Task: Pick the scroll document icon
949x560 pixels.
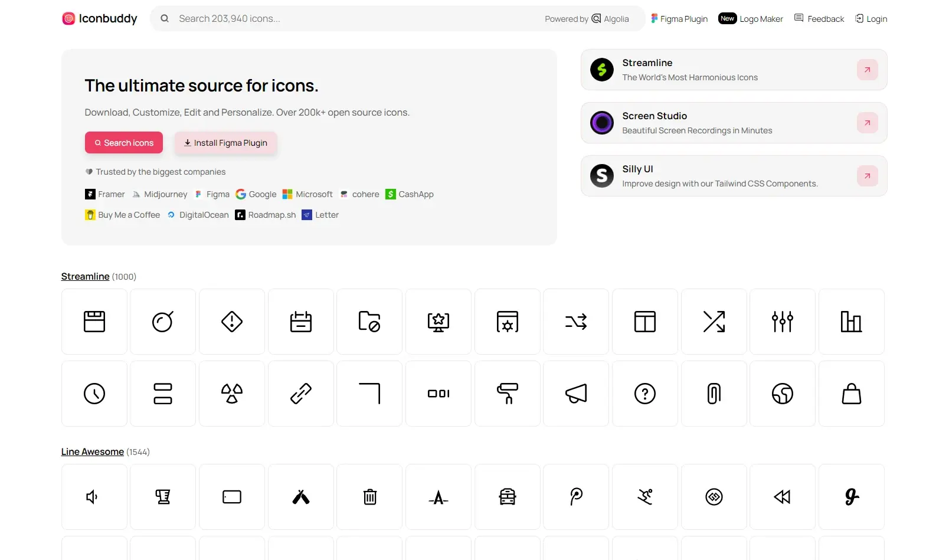Action: (x=163, y=497)
